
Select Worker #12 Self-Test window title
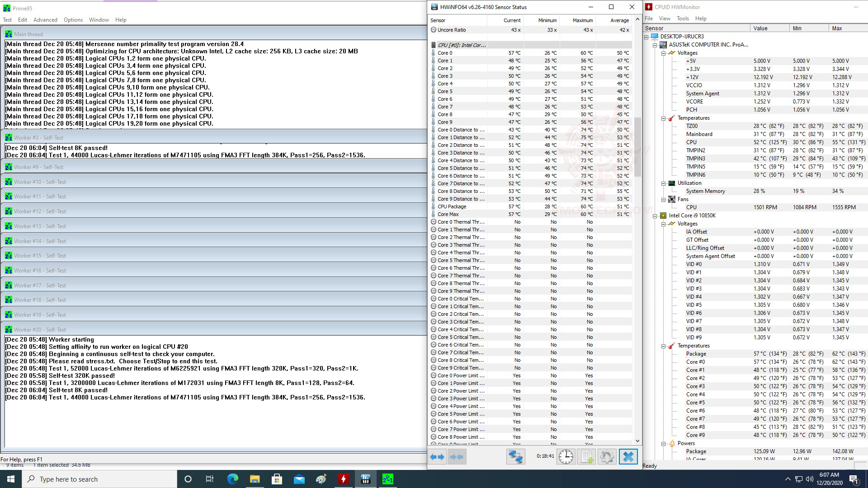coord(40,211)
